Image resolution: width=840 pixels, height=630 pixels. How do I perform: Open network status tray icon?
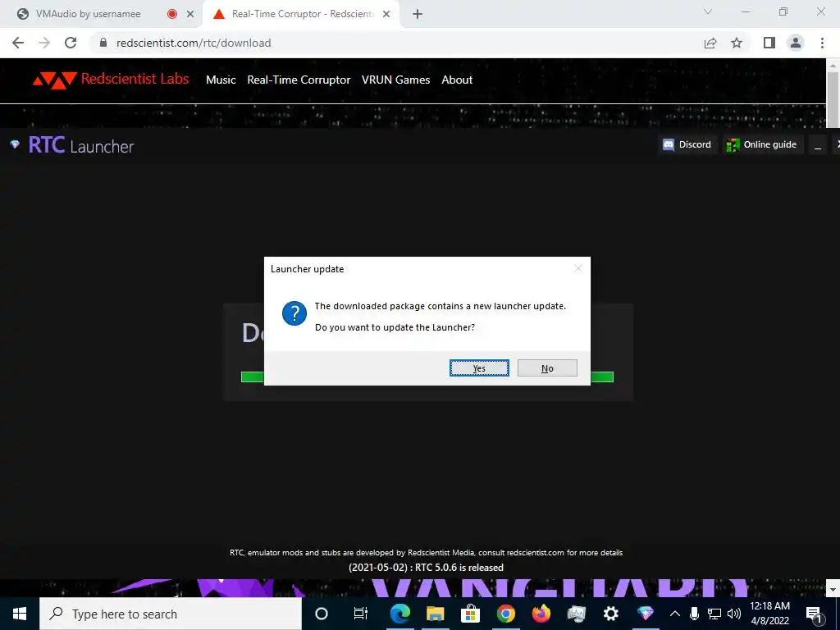[x=714, y=614]
